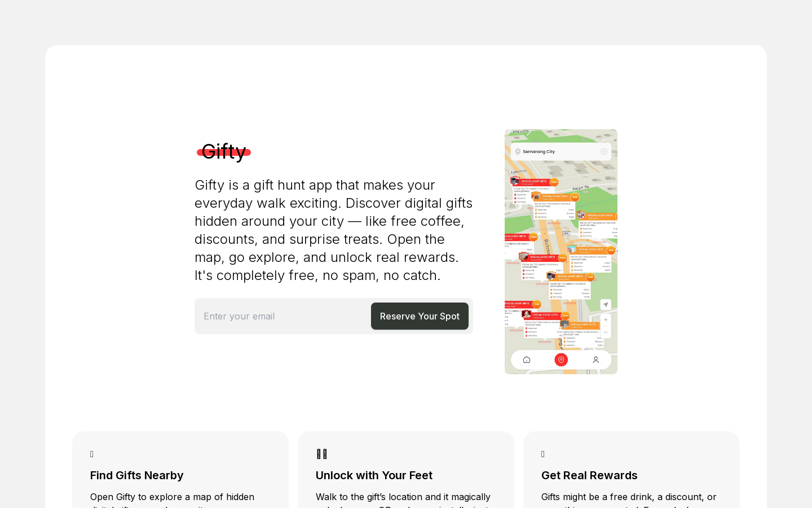Tap the home icon in phone navigation bar
The image size is (812, 508).
[527, 360]
